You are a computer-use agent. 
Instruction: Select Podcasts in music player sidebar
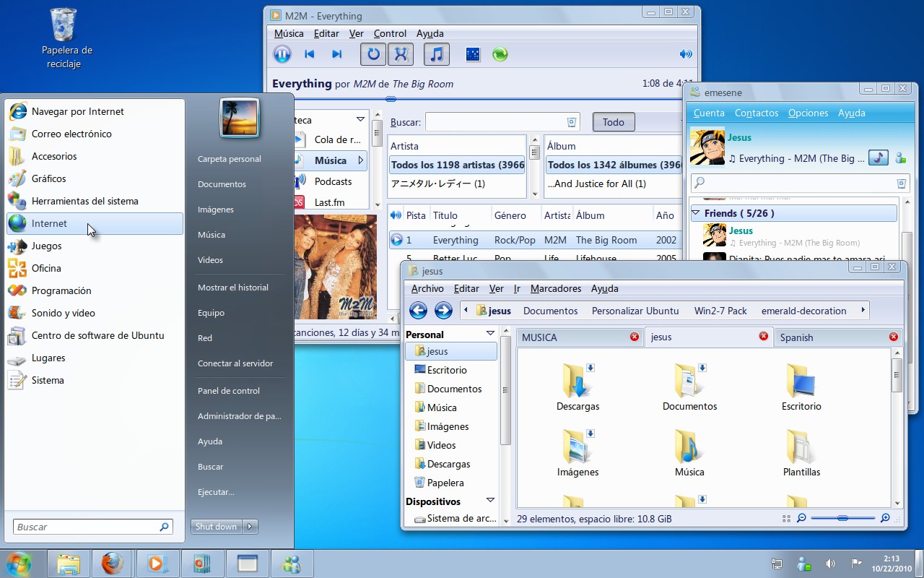coord(331,181)
